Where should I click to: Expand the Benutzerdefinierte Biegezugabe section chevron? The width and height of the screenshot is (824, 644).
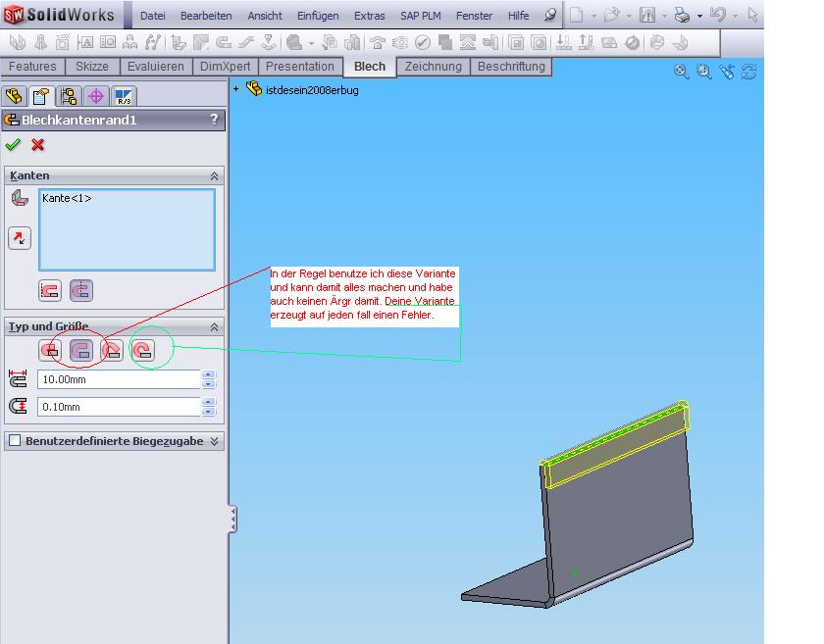coord(215,441)
